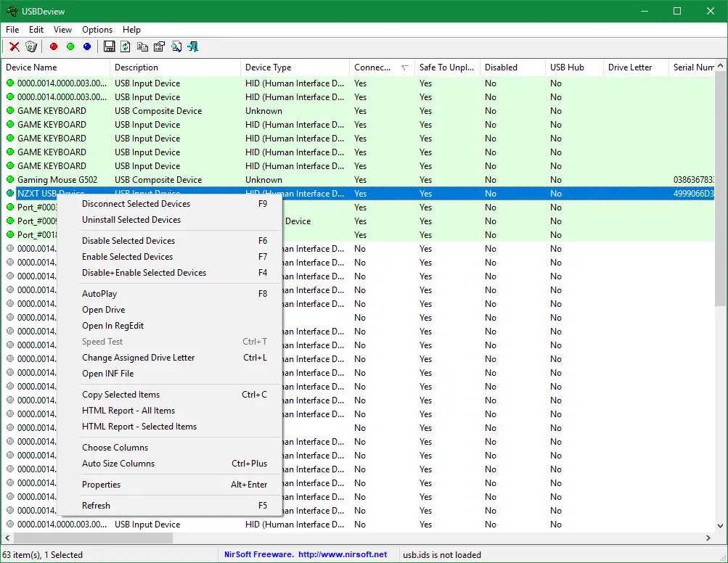
Task: Open the Options menu in menu bar
Action: click(97, 30)
